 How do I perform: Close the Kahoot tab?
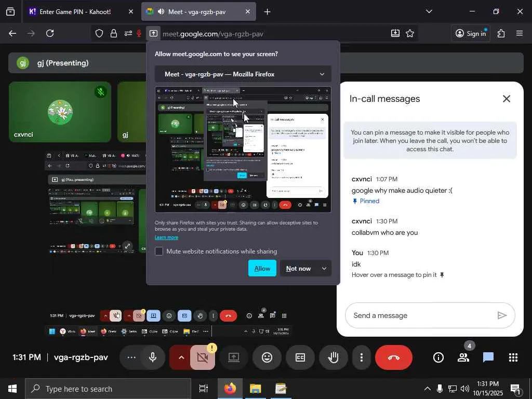coord(131,12)
